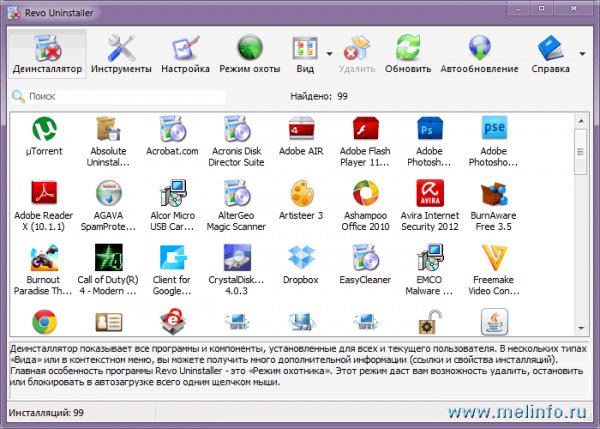Select Artisteer 3 program

[301, 201]
